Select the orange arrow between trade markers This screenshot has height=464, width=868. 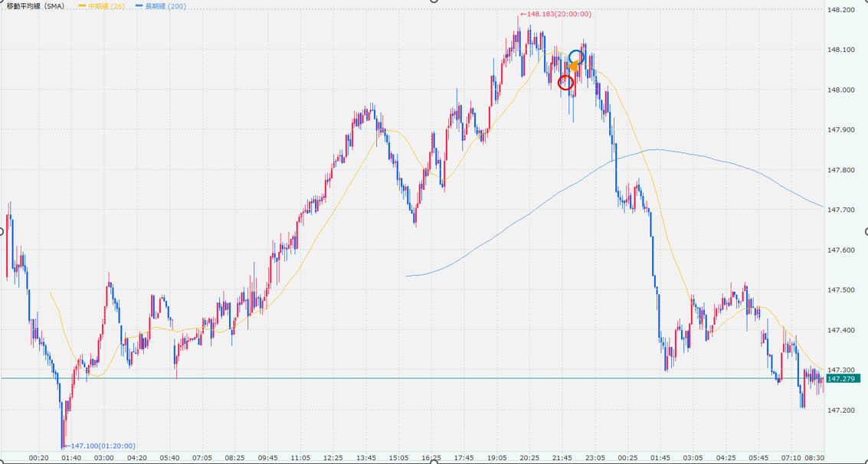point(572,68)
